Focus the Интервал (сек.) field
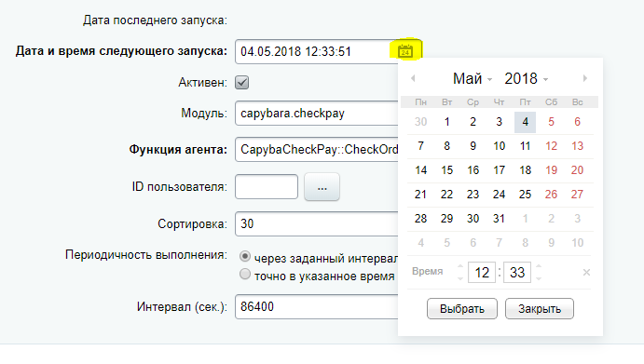This screenshot has width=644, height=364. pyautogui.click(x=317, y=306)
